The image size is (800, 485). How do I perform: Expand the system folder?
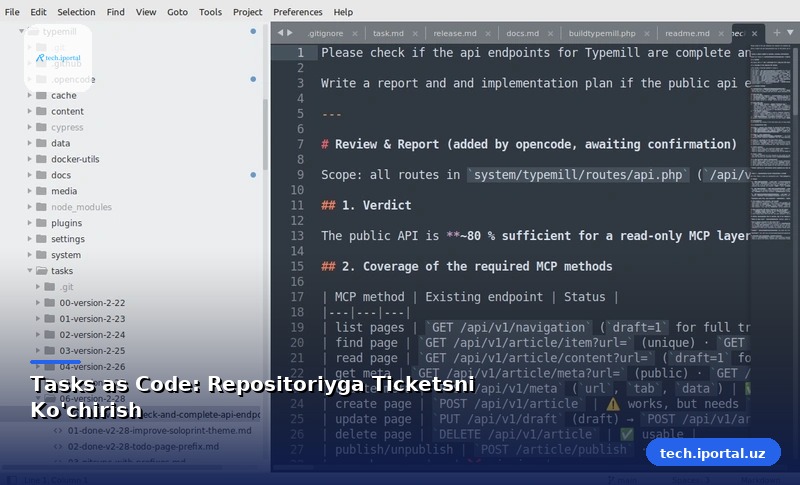point(30,255)
